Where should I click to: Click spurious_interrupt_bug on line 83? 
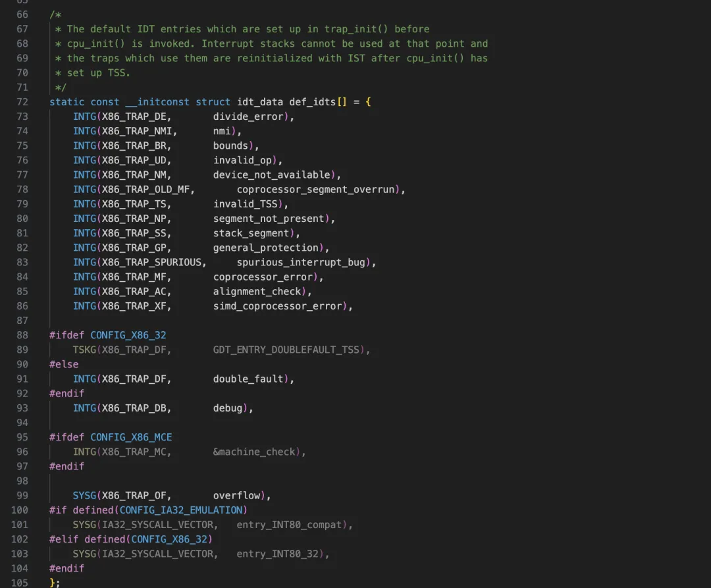pos(301,262)
